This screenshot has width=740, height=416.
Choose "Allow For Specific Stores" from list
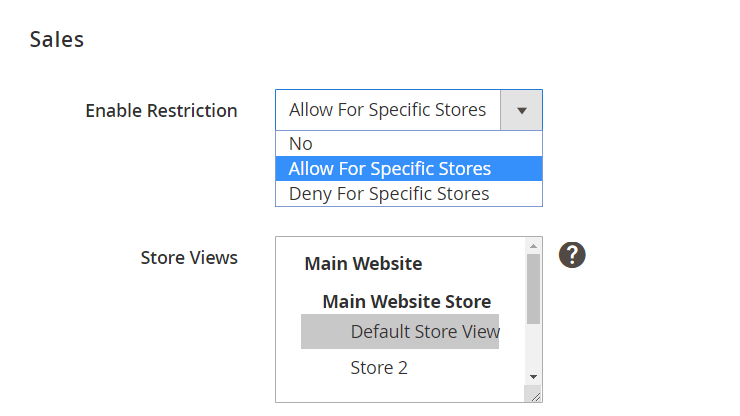[409, 169]
